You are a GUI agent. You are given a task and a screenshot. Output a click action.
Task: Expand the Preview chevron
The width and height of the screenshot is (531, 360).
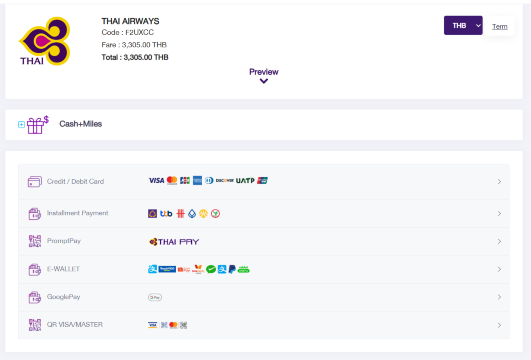click(264, 81)
